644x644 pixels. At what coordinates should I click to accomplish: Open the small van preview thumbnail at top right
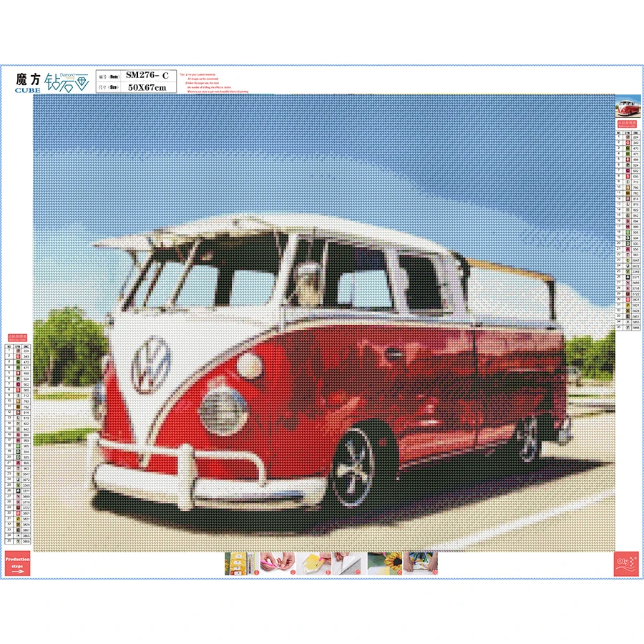628,107
